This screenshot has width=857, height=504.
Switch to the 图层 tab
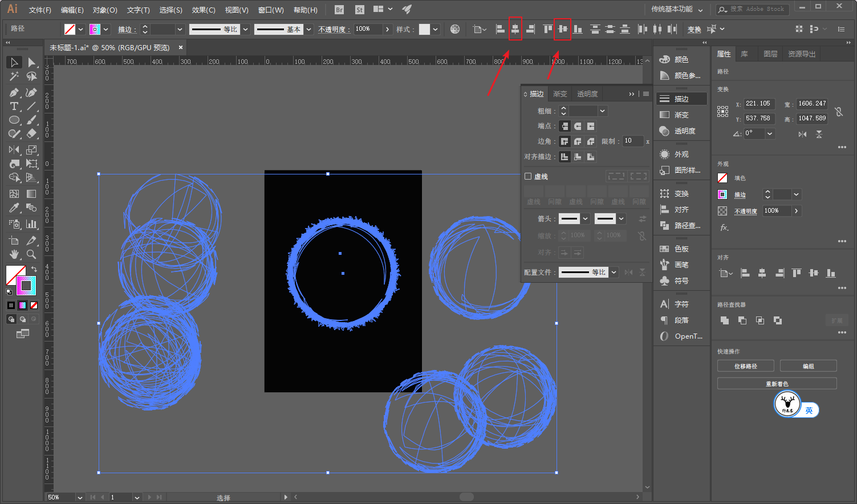click(770, 54)
